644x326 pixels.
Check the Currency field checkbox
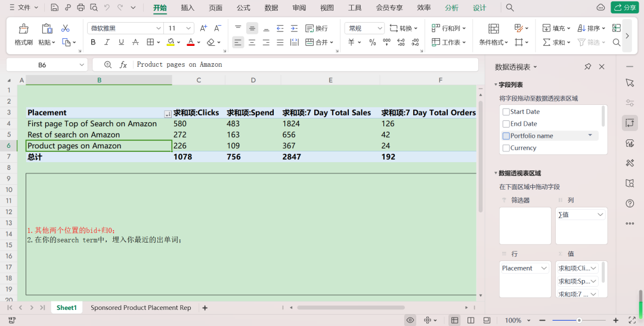point(506,148)
